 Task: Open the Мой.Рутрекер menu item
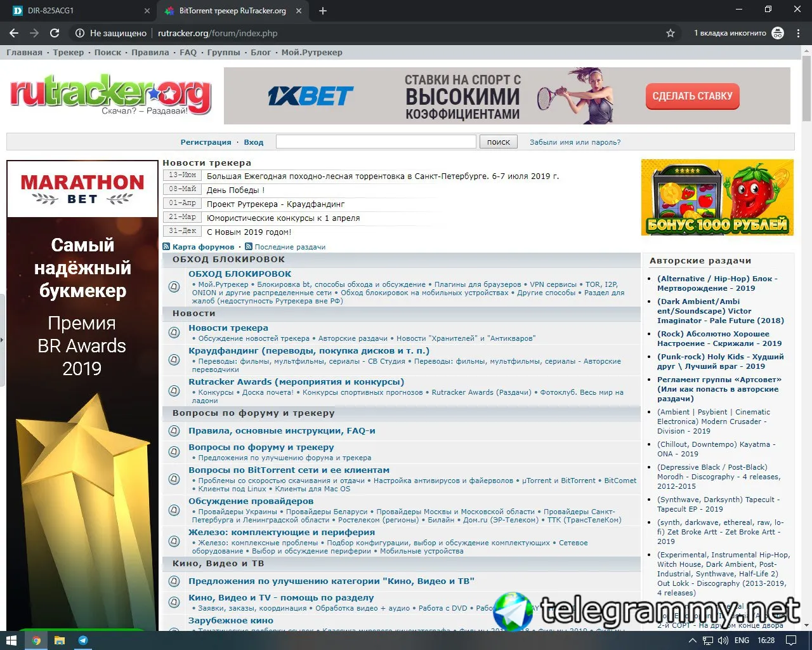point(312,52)
